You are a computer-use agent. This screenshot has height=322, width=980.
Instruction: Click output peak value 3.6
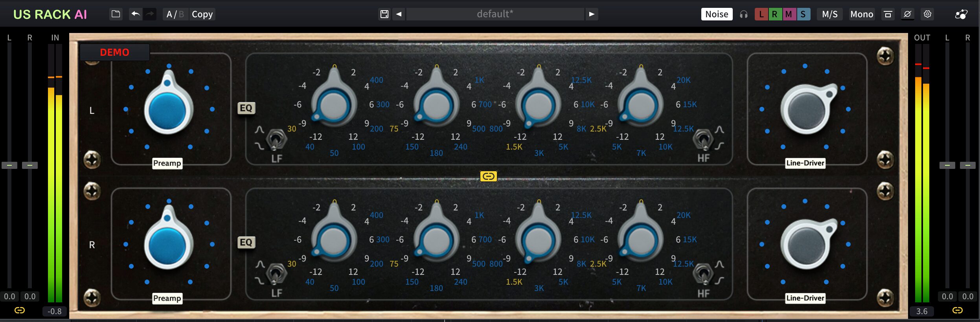(x=922, y=311)
